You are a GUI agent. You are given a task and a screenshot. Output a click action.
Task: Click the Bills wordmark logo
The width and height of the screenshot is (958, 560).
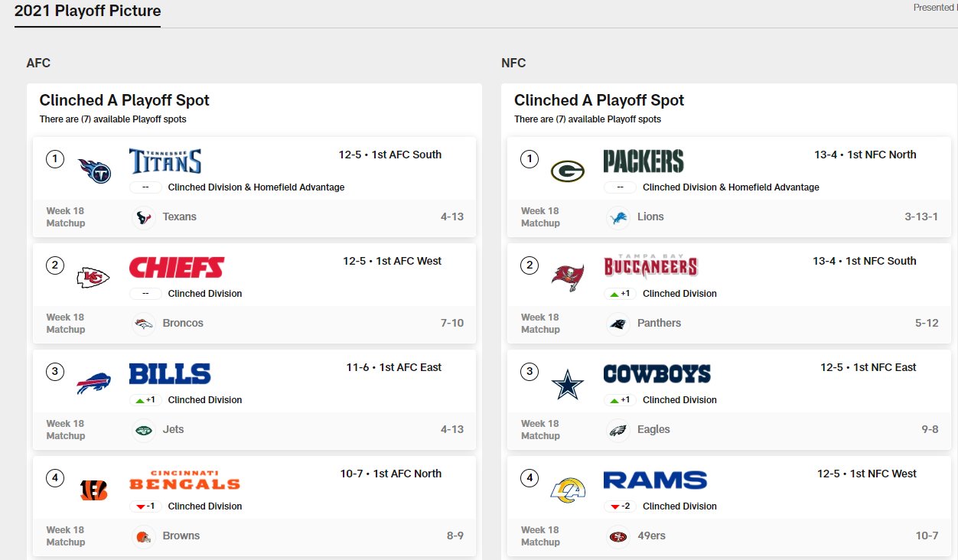point(170,373)
